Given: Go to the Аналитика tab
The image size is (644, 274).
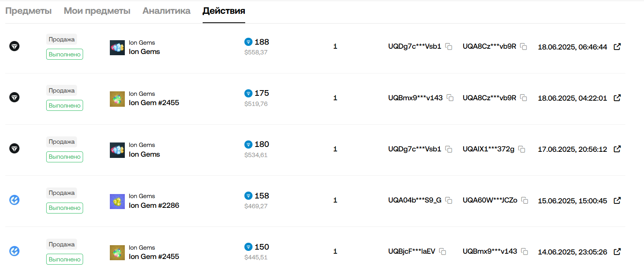Looking at the screenshot, I should [x=166, y=11].
